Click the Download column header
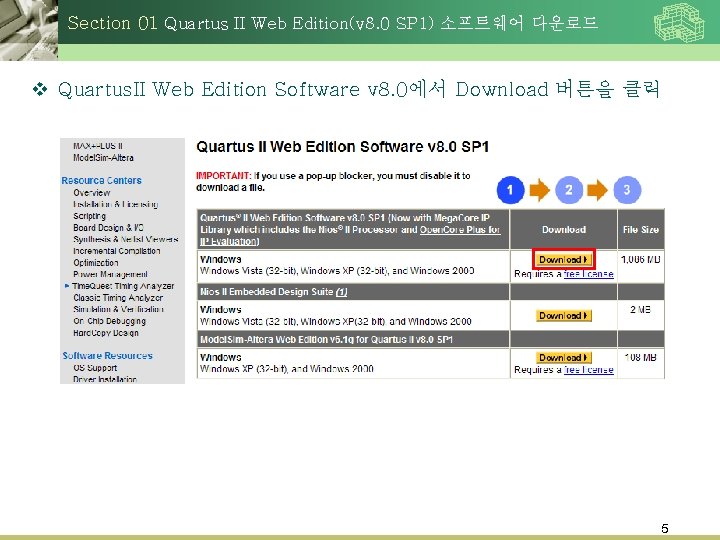720x540 pixels. (x=564, y=230)
